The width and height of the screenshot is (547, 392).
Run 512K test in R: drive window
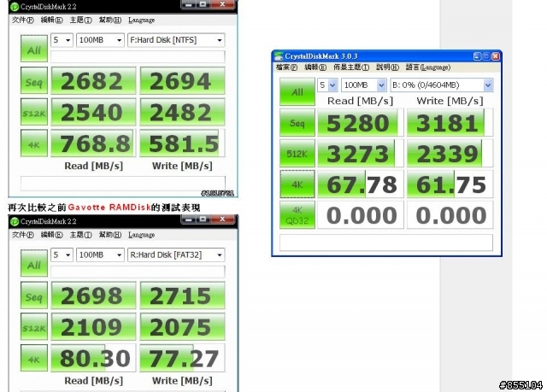[x=34, y=327]
